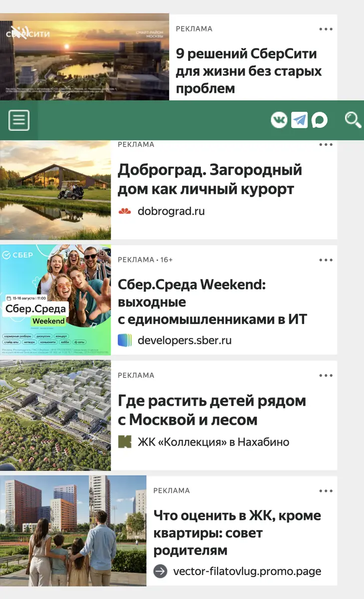Open options menu for vector-filatovlug ad

[326, 491]
